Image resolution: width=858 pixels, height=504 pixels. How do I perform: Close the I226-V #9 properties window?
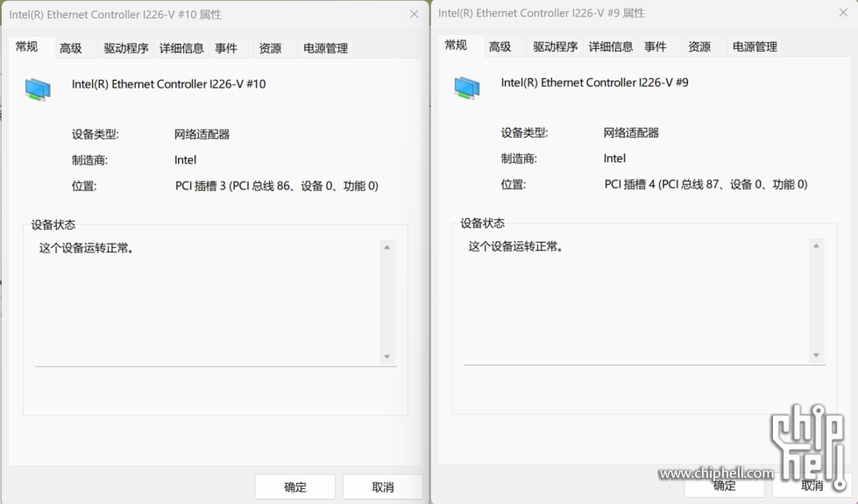tap(843, 12)
